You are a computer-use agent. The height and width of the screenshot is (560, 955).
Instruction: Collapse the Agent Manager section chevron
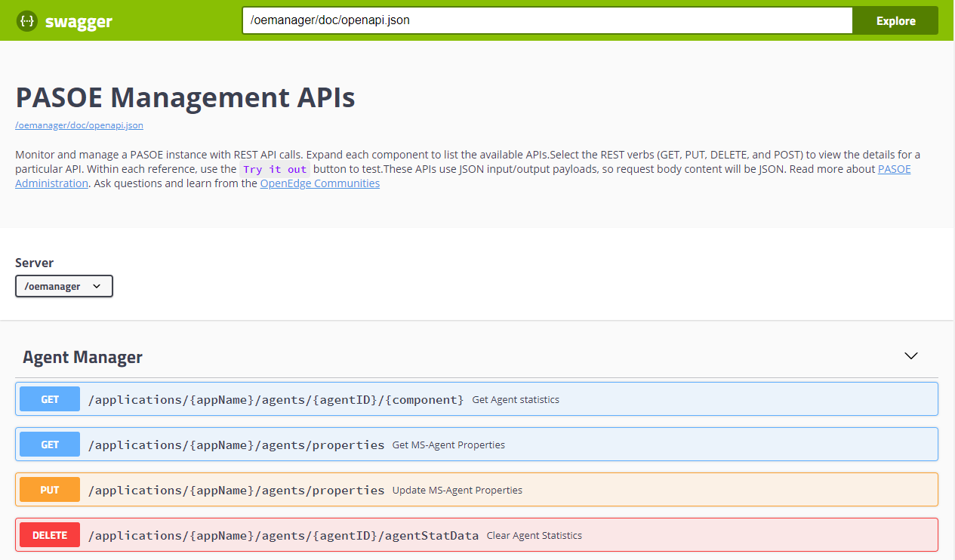click(911, 355)
